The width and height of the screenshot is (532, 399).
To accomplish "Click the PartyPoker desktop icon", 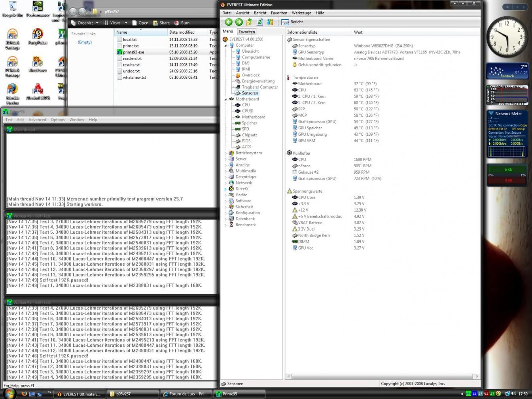I will tap(38, 37).
